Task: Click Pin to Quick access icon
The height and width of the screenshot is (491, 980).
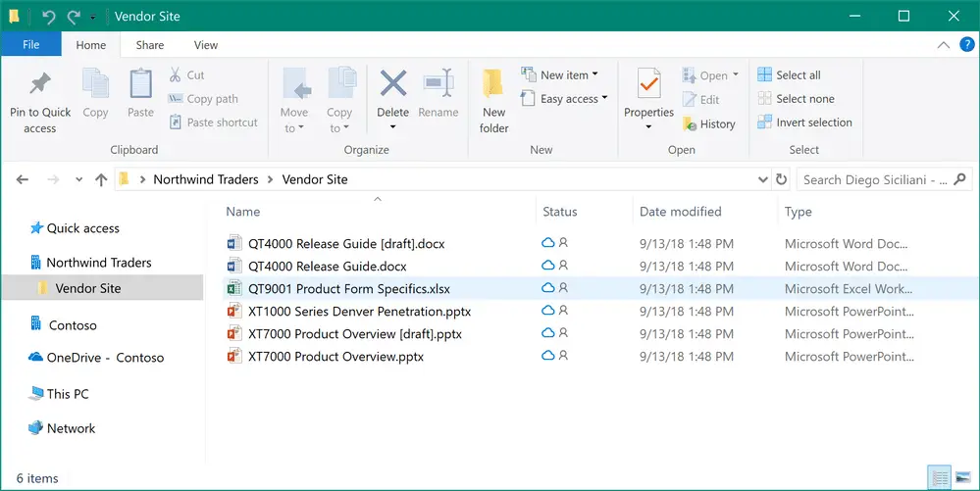Action: point(40,83)
